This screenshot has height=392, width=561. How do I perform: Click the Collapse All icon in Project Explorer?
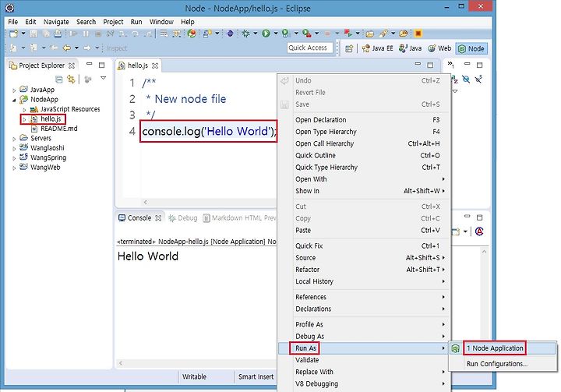click(59, 79)
